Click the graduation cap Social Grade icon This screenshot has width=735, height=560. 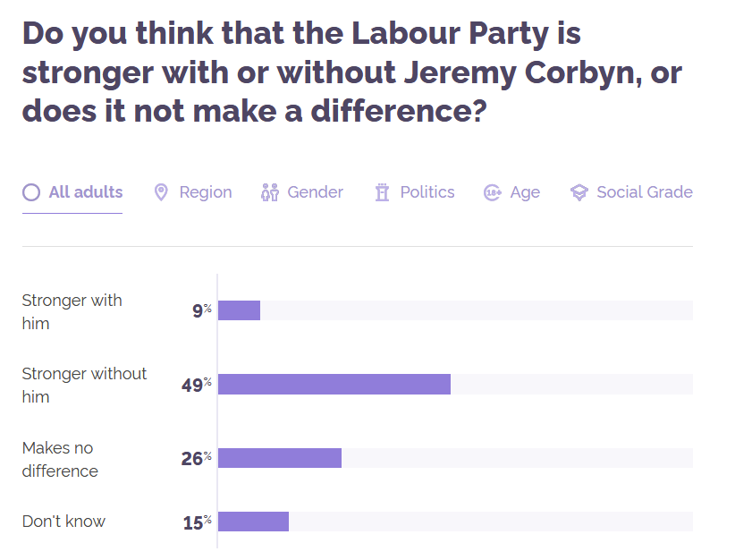[x=579, y=192]
